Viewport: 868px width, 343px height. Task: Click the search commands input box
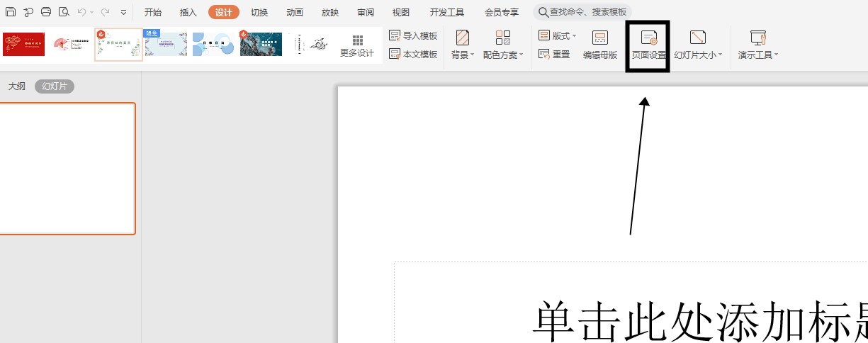coord(581,12)
